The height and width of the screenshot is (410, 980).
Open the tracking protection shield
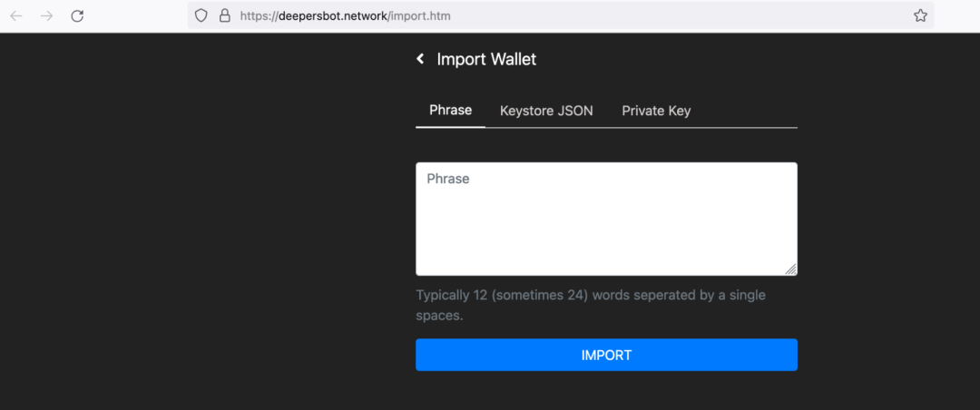[201, 15]
